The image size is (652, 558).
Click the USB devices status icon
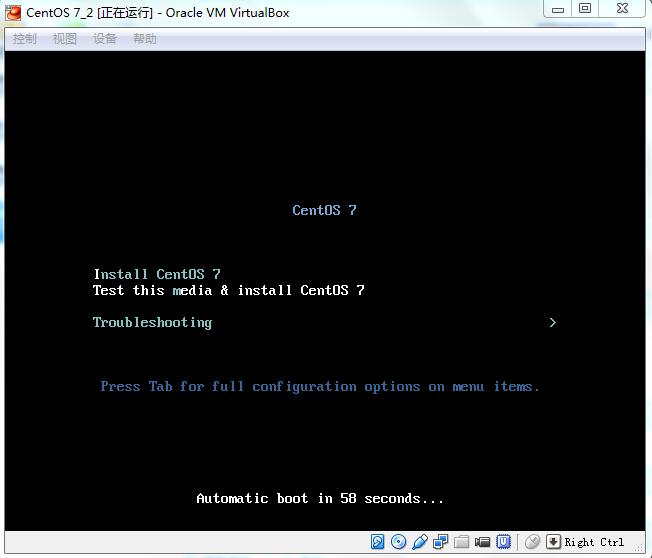click(x=420, y=542)
